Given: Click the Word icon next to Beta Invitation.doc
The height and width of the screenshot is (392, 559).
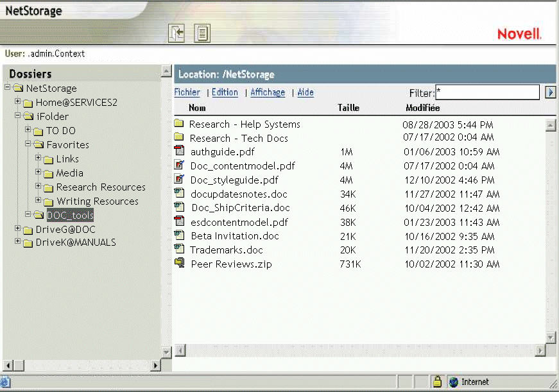Looking at the screenshot, I should click(x=179, y=235).
